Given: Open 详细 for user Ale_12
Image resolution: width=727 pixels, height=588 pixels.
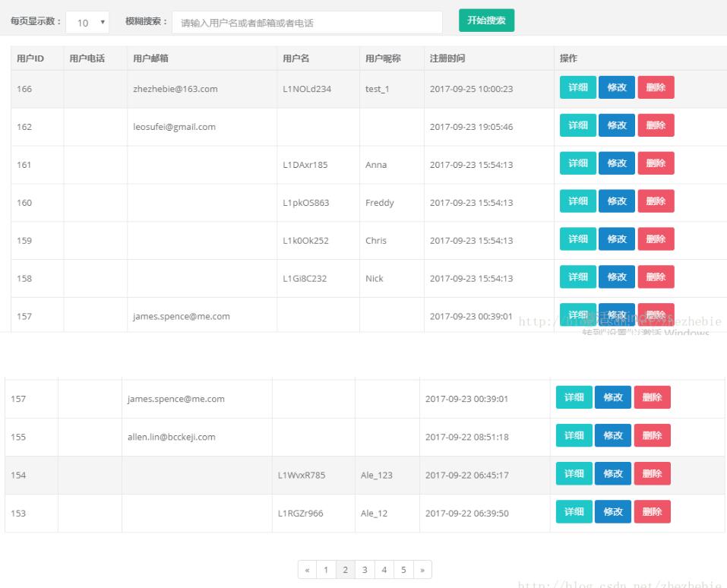Looking at the screenshot, I should click(574, 512).
